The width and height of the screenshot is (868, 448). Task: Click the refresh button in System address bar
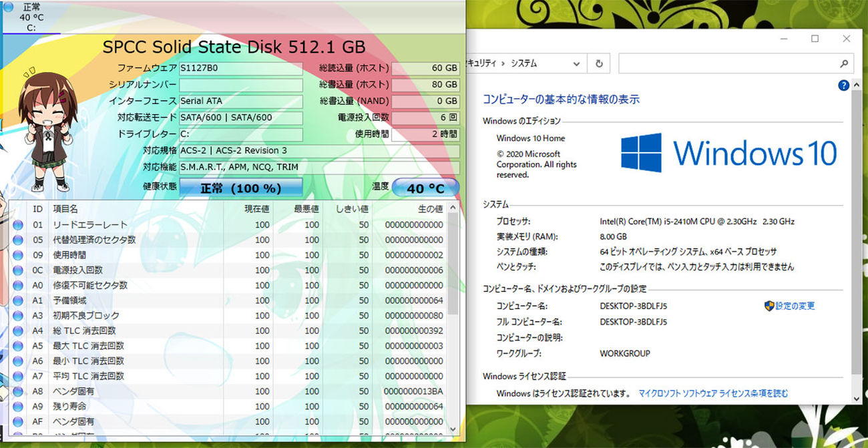599,63
